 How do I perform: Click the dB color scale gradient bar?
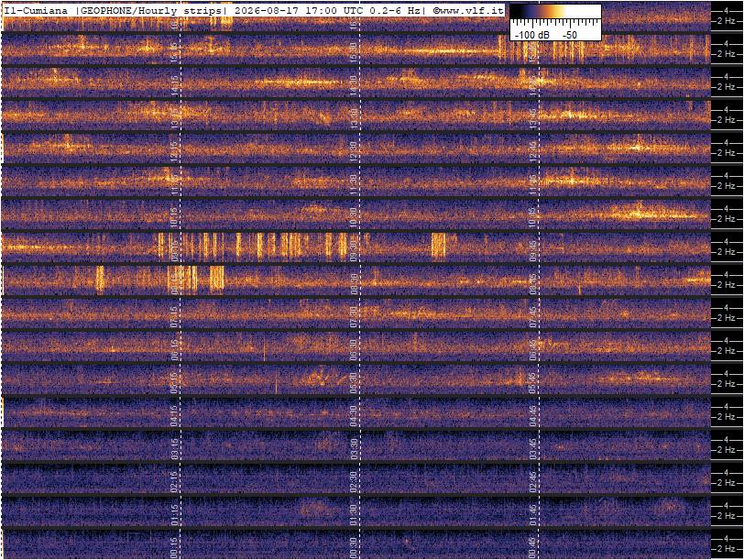tap(555, 12)
